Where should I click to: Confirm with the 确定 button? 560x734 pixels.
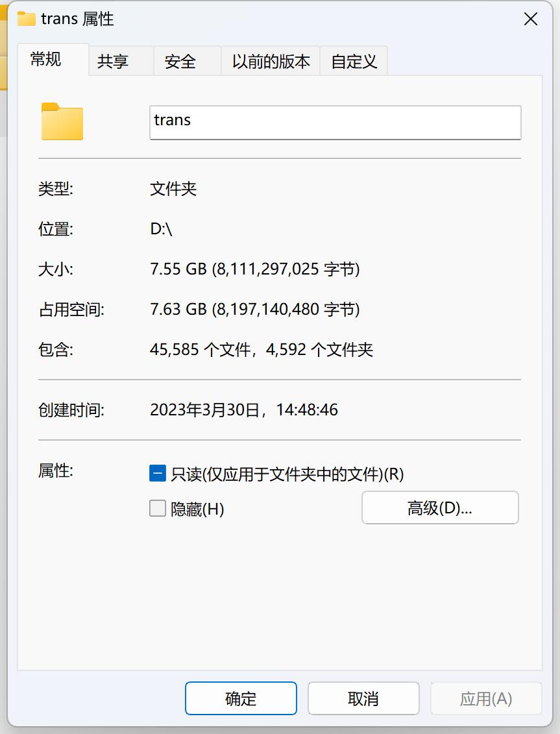coord(241,698)
